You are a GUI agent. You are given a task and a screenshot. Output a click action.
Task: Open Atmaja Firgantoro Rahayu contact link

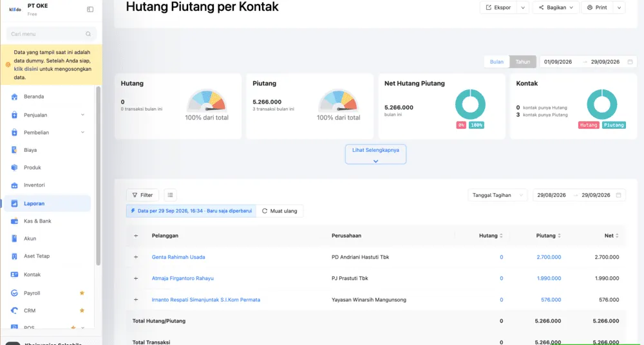(183, 279)
